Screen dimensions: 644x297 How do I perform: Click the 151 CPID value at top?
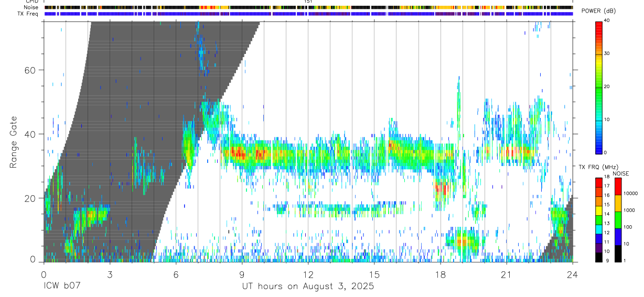point(308,2)
